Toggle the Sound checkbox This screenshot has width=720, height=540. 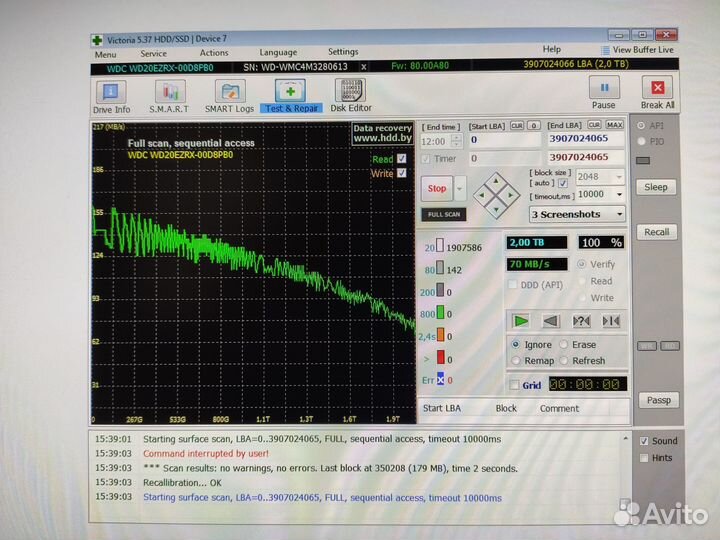[x=643, y=441]
